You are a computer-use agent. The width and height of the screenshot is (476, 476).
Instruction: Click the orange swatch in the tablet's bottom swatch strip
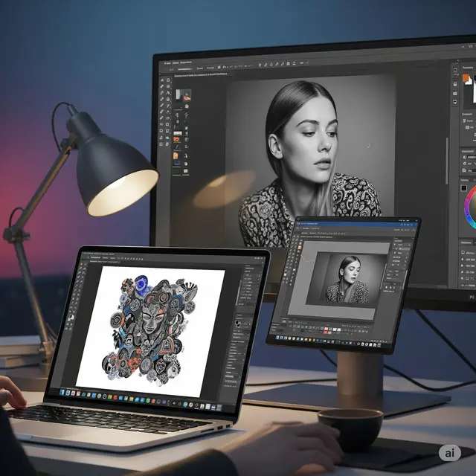point(326,329)
